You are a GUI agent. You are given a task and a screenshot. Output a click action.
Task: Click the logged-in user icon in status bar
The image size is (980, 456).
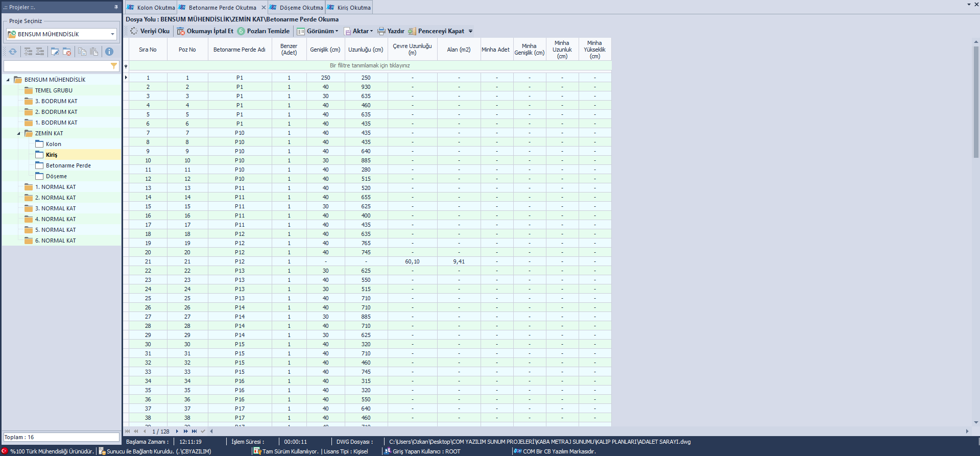click(388, 451)
